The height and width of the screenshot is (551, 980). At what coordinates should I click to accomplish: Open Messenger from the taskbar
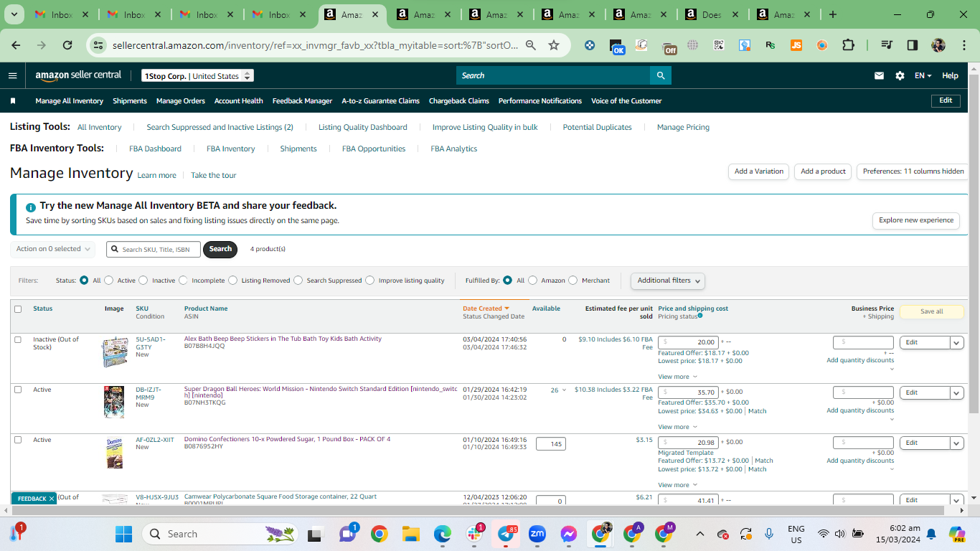[x=568, y=534]
